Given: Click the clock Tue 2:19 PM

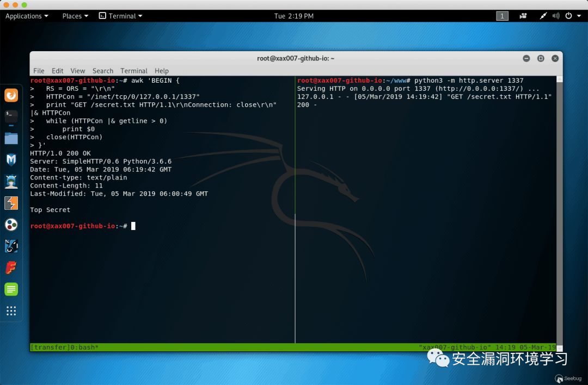Looking at the screenshot, I should click(293, 16).
